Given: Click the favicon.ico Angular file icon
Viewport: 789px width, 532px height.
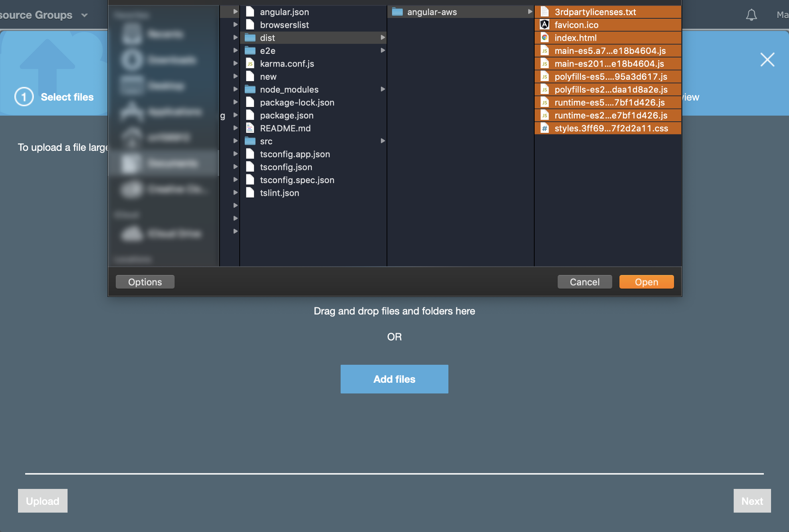Looking at the screenshot, I should pos(545,25).
